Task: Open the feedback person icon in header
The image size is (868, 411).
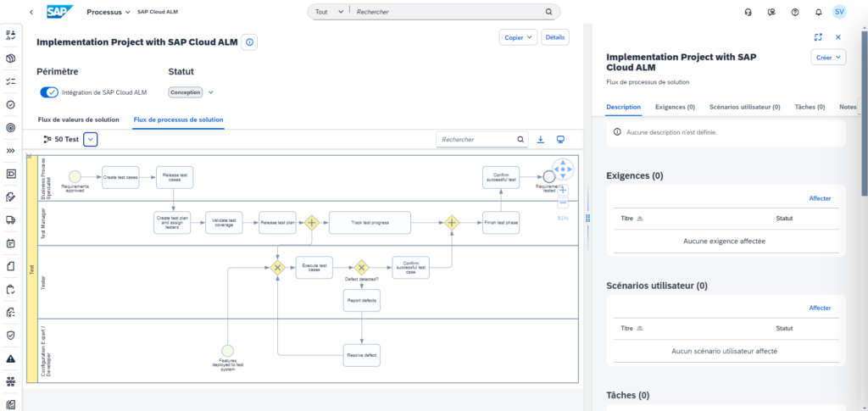Action: coord(771,12)
